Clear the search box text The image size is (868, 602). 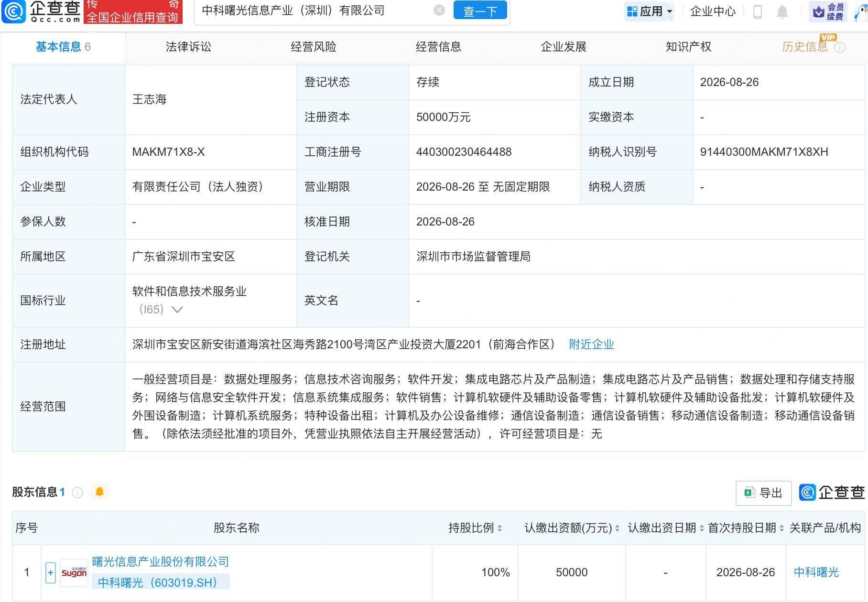point(439,11)
